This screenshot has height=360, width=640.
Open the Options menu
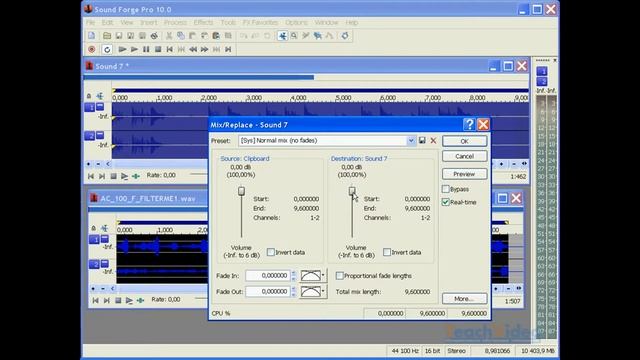(296, 22)
